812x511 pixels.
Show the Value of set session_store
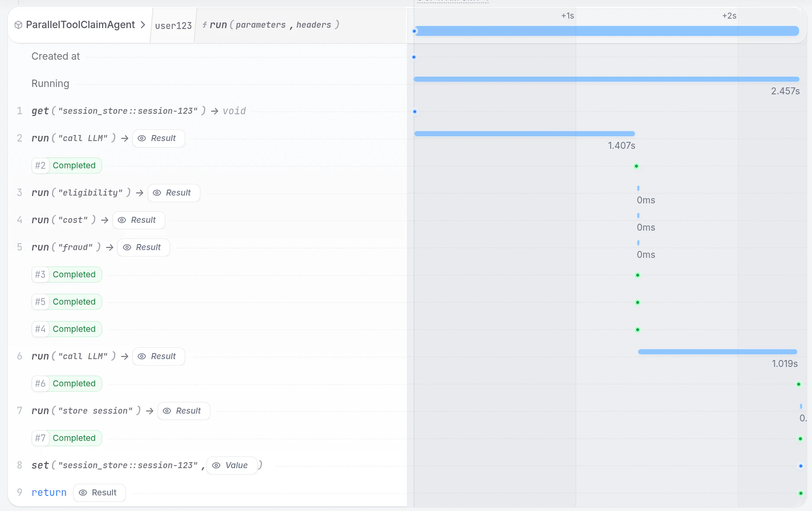point(232,466)
